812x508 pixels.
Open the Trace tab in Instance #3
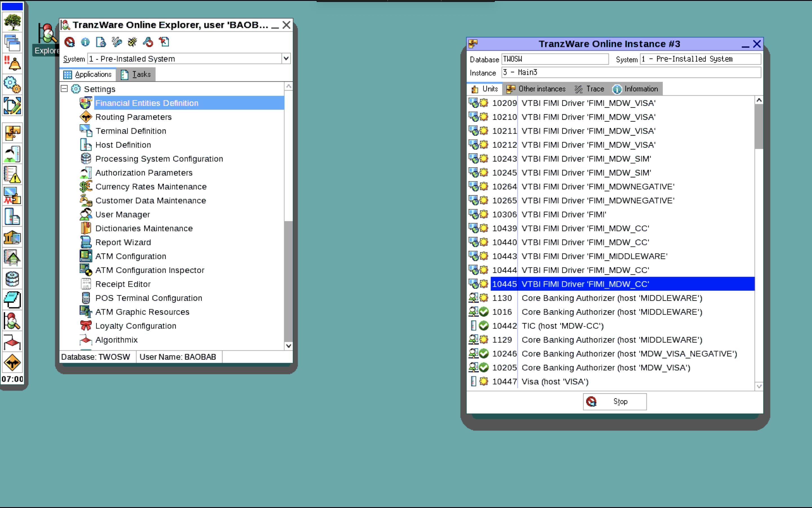[590, 89]
